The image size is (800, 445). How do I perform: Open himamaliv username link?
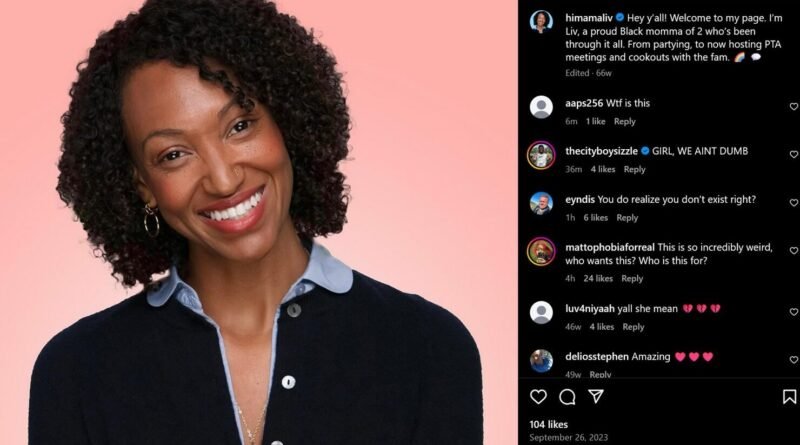click(x=589, y=18)
